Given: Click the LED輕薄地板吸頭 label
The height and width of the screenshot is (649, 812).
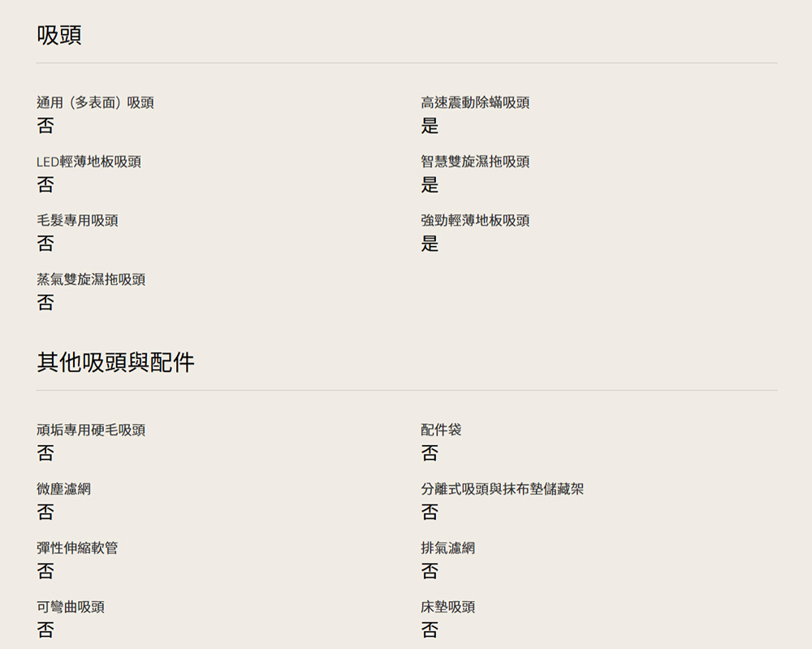Looking at the screenshot, I should coord(89,162).
